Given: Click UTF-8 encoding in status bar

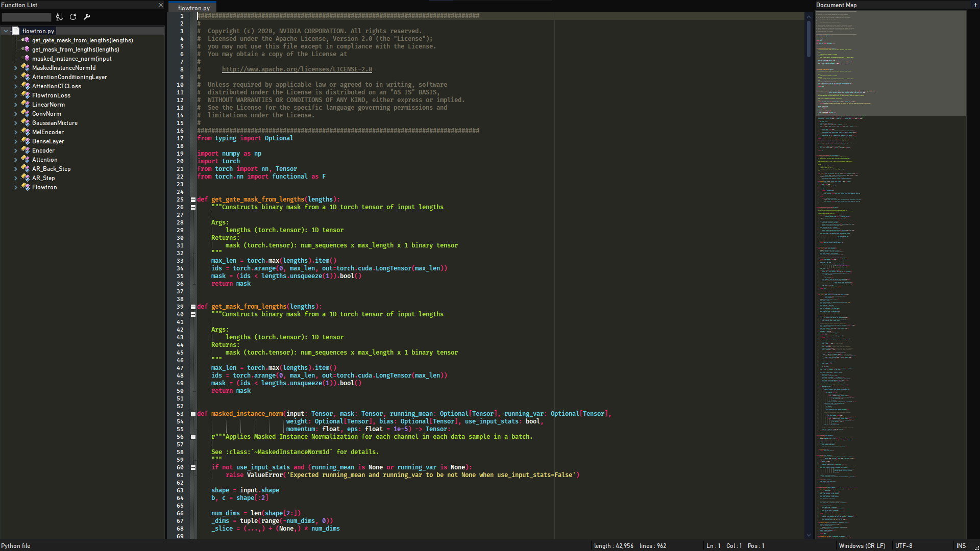Looking at the screenshot, I should point(904,546).
